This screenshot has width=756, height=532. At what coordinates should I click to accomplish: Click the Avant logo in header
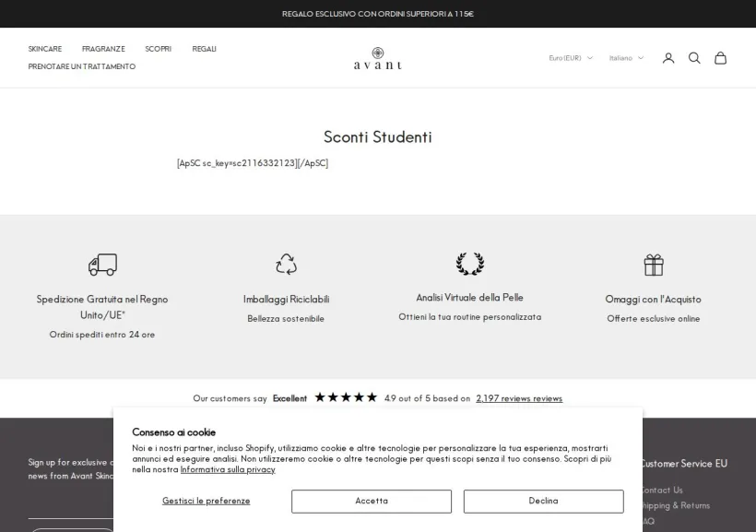[377, 58]
